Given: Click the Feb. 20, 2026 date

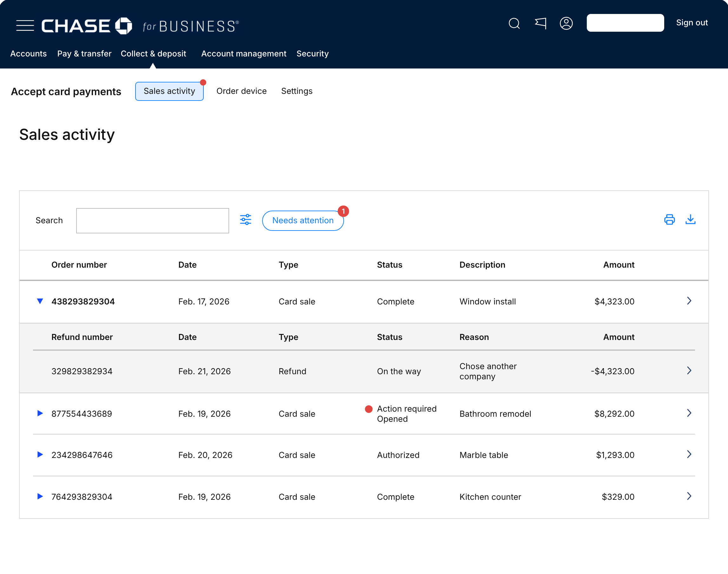Looking at the screenshot, I should (x=205, y=455).
